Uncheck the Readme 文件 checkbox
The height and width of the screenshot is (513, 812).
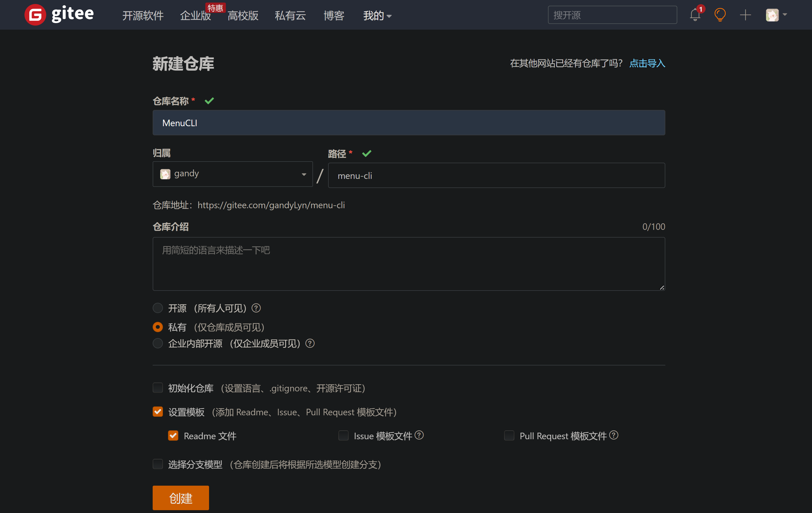point(173,436)
